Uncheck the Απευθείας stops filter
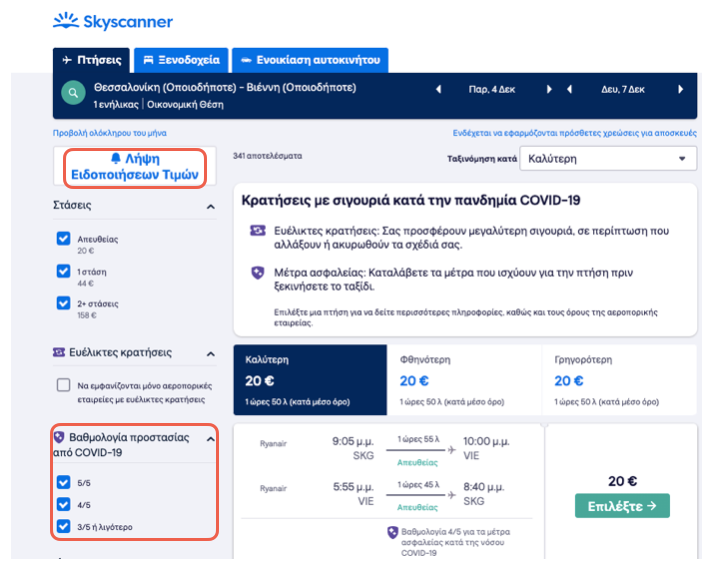 [64, 238]
